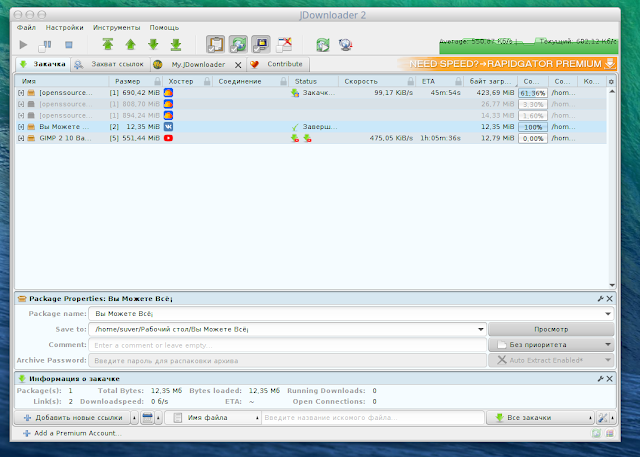
Task: Close the Информация о закачке panel
Action: [609, 379]
